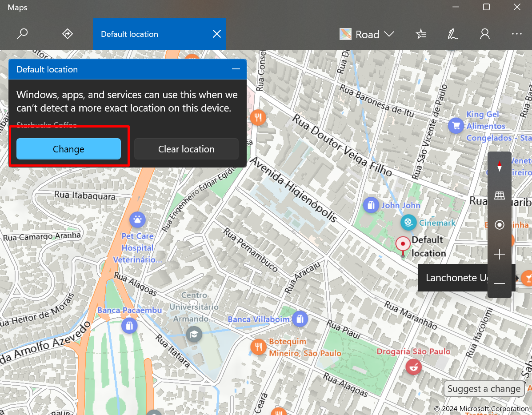Open the Directions icon
The image size is (532, 415).
68,34
